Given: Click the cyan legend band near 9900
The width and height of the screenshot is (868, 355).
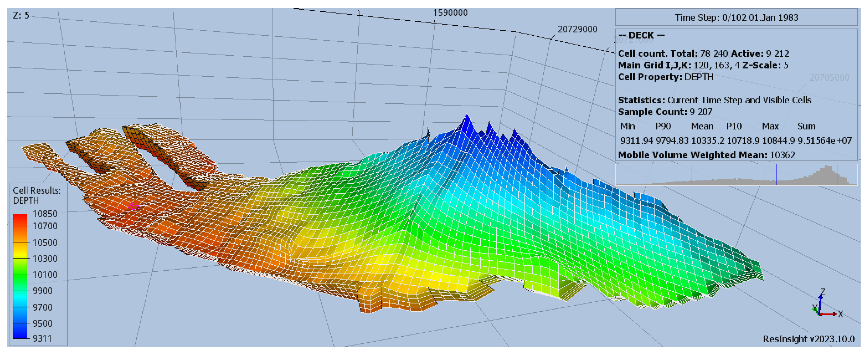Looking at the screenshot, I should click(x=20, y=298).
